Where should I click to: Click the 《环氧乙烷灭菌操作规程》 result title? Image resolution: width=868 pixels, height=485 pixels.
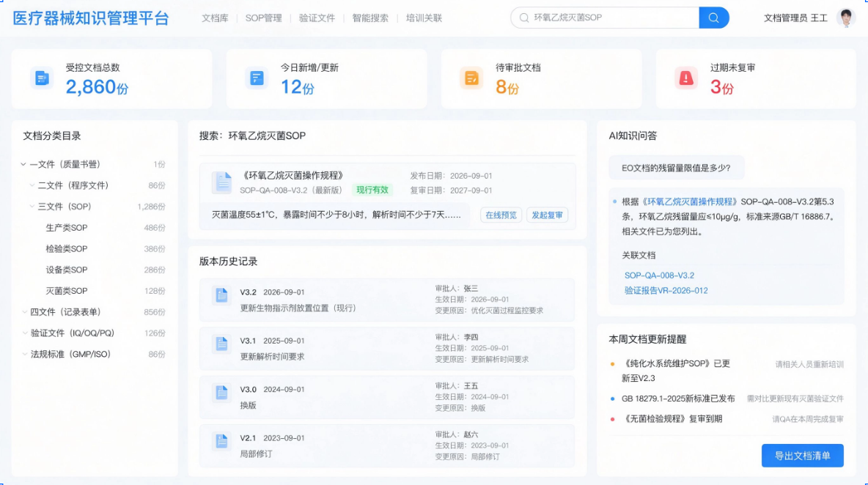pyautogui.click(x=293, y=175)
